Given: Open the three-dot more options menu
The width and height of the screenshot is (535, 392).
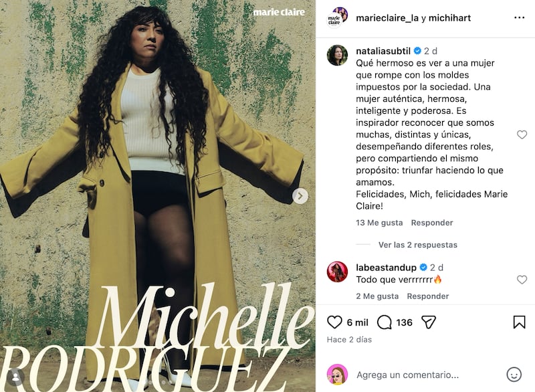Looking at the screenshot, I should pos(519,18).
